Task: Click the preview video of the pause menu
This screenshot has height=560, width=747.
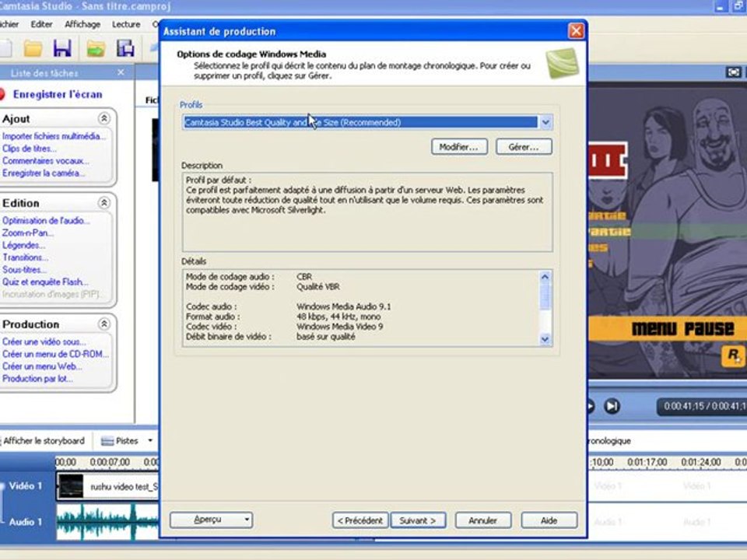Action: (x=668, y=231)
